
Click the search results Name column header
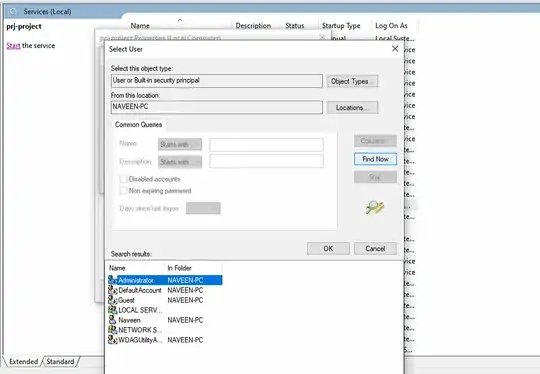(x=136, y=268)
